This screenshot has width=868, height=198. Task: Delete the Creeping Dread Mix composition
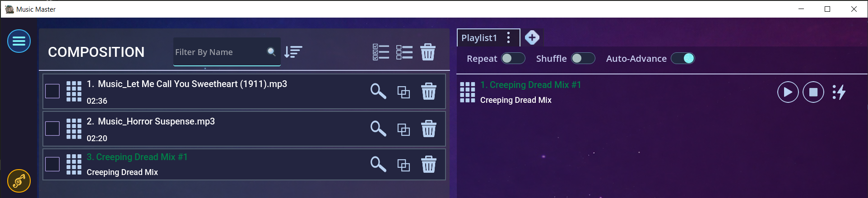tap(428, 165)
